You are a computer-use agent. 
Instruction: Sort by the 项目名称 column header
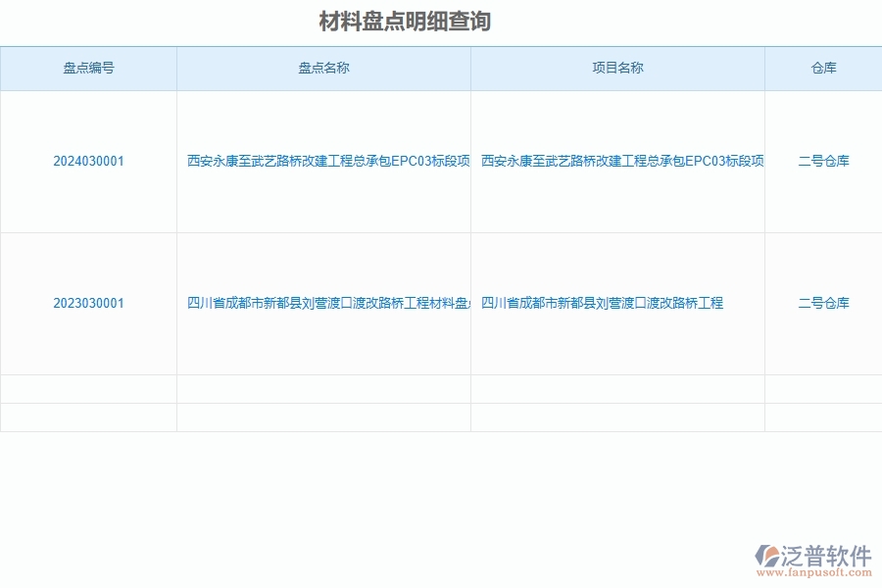point(617,69)
